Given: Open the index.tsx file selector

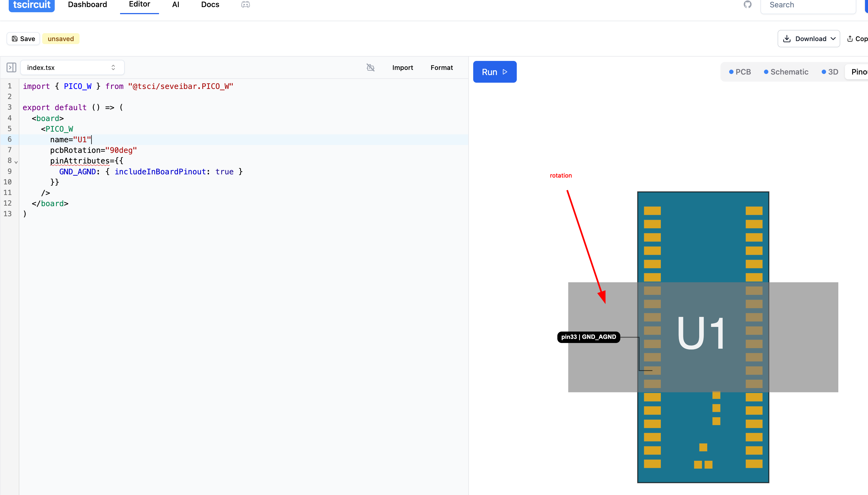Looking at the screenshot, I should pos(72,67).
